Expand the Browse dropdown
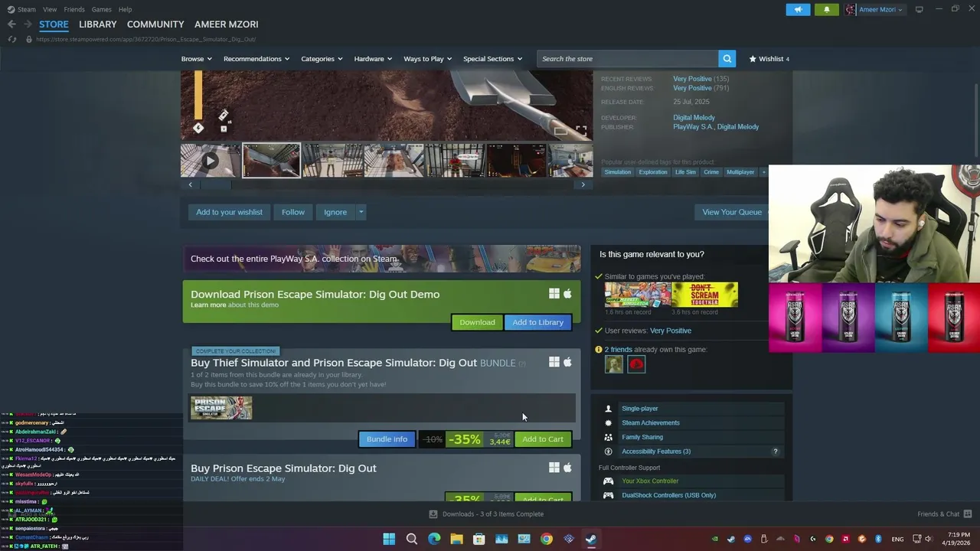This screenshot has width=980, height=551. pyautogui.click(x=197, y=59)
